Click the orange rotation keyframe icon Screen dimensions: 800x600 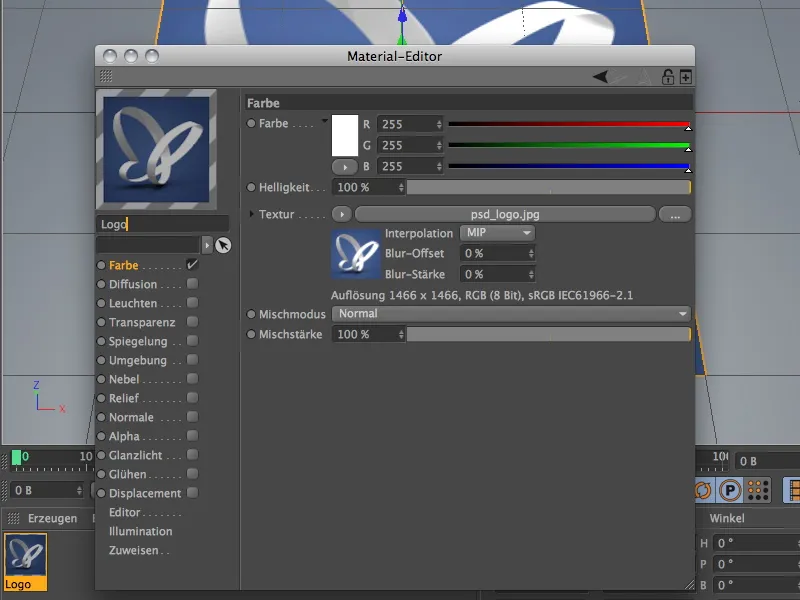pyautogui.click(x=704, y=490)
